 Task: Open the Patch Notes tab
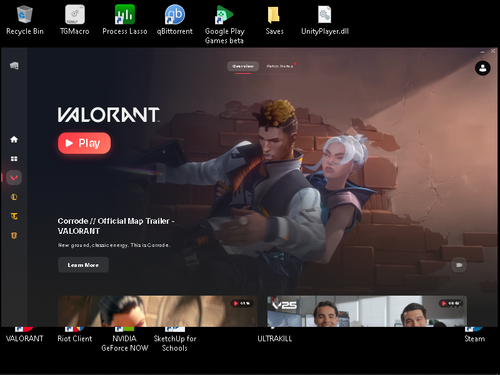point(280,66)
